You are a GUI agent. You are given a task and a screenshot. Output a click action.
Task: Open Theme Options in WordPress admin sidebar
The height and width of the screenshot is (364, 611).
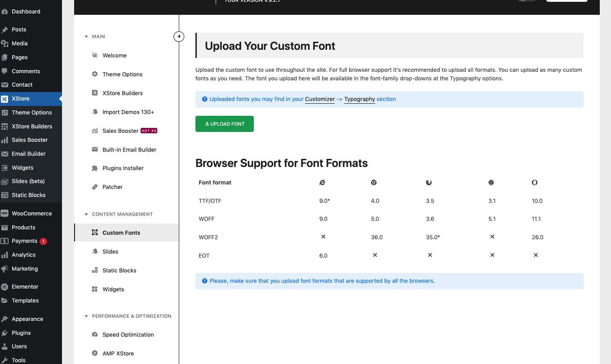pyautogui.click(x=31, y=113)
